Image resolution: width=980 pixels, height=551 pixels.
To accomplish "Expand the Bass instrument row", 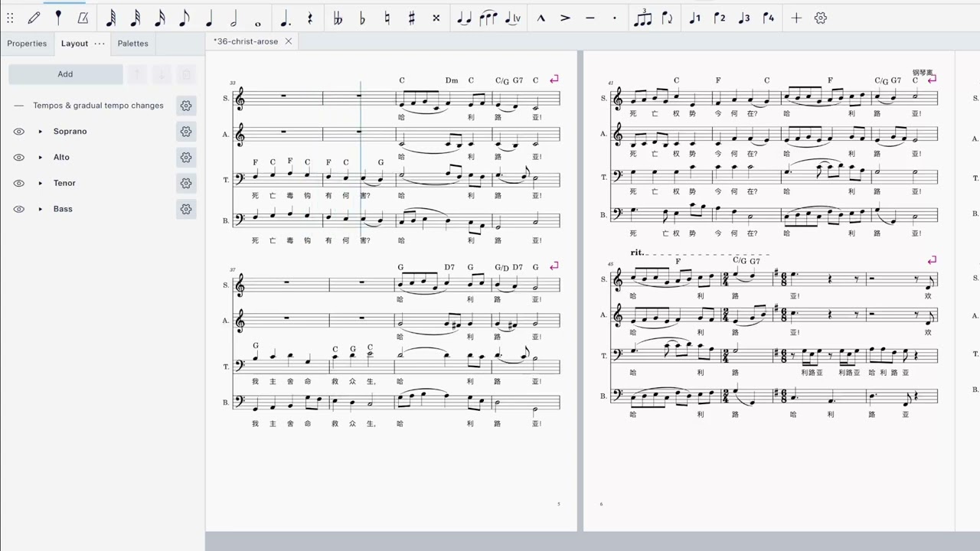I will (40, 209).
